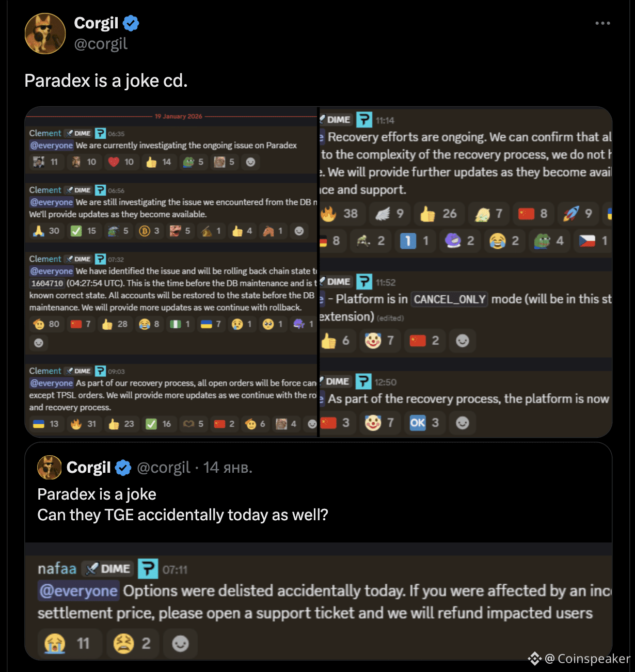This screenshot has height=672, width=635.
Task: Open the @corgil handle link
Action: click(101, 44)
